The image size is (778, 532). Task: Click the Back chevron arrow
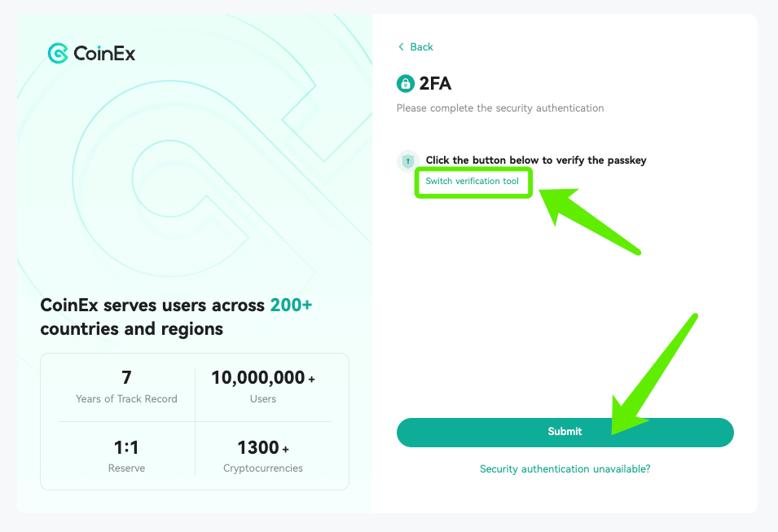coord(401,47)
